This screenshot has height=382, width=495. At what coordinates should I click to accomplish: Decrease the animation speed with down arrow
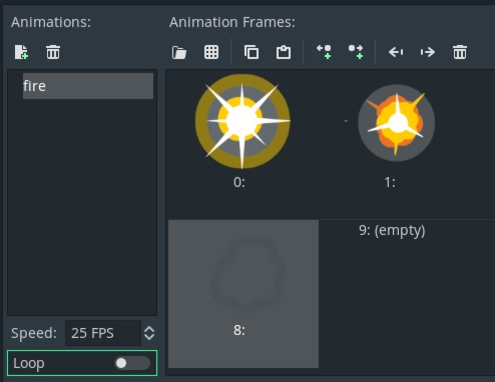[x=149, y=337]
